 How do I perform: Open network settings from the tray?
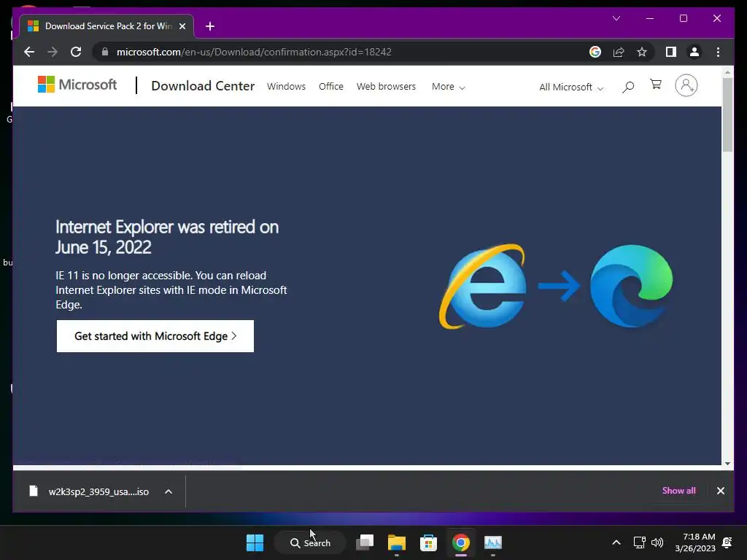click(639, 542)
